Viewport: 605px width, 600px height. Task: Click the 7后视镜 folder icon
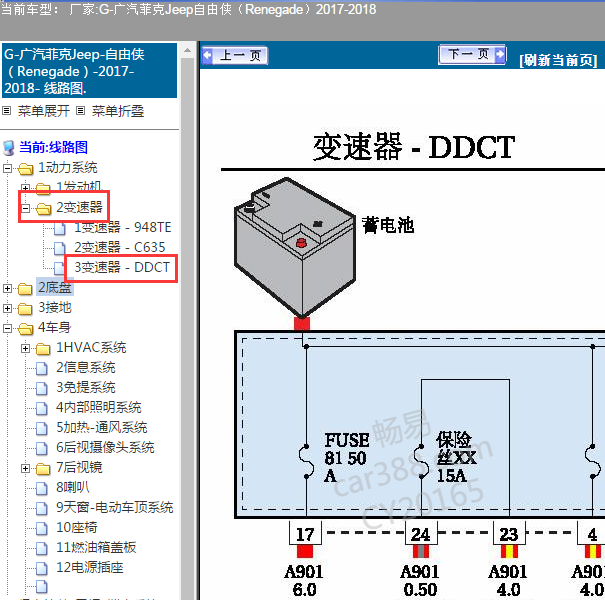(x=43, y=469)
